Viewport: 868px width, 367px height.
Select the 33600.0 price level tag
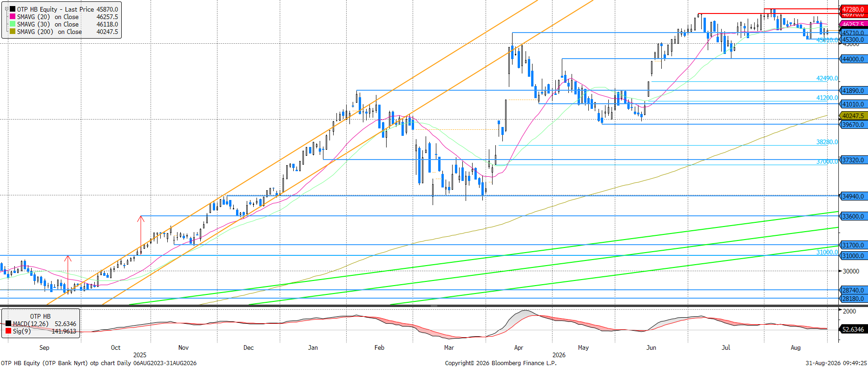[853, 216]
